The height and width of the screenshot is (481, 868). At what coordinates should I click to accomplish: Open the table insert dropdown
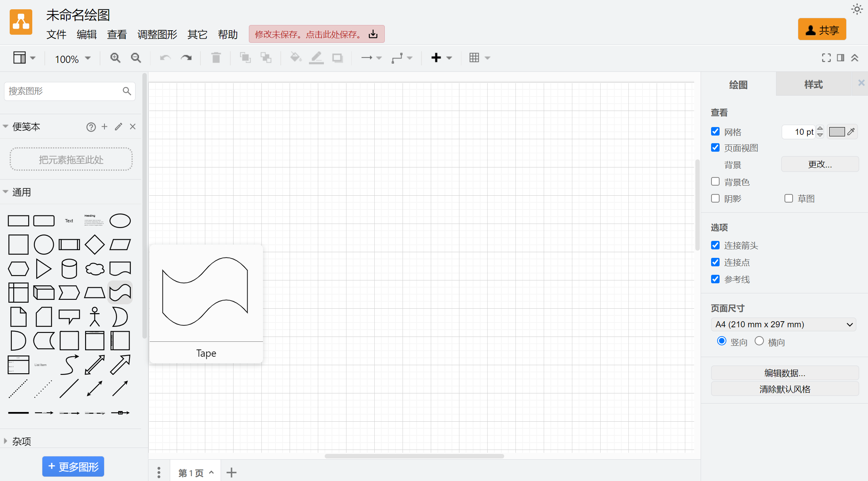(x=480, y=58)
